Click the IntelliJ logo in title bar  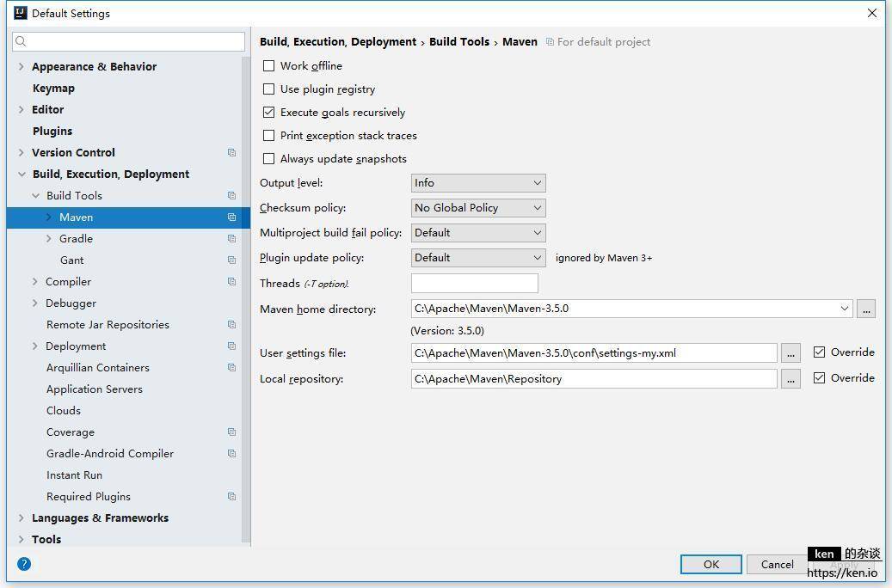click(21, 13)
